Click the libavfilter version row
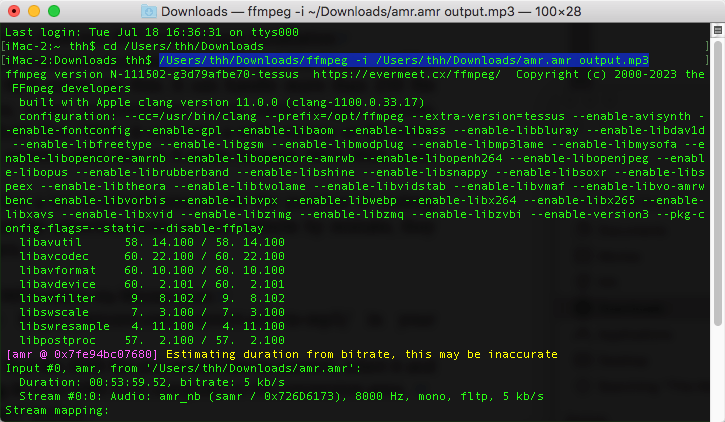725x422 pixels. pyautogui.click(x=152, y=298)
